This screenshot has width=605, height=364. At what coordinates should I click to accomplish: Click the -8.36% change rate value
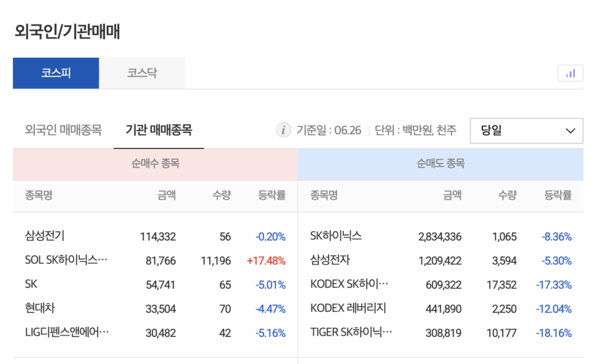[x=557, y=236]
